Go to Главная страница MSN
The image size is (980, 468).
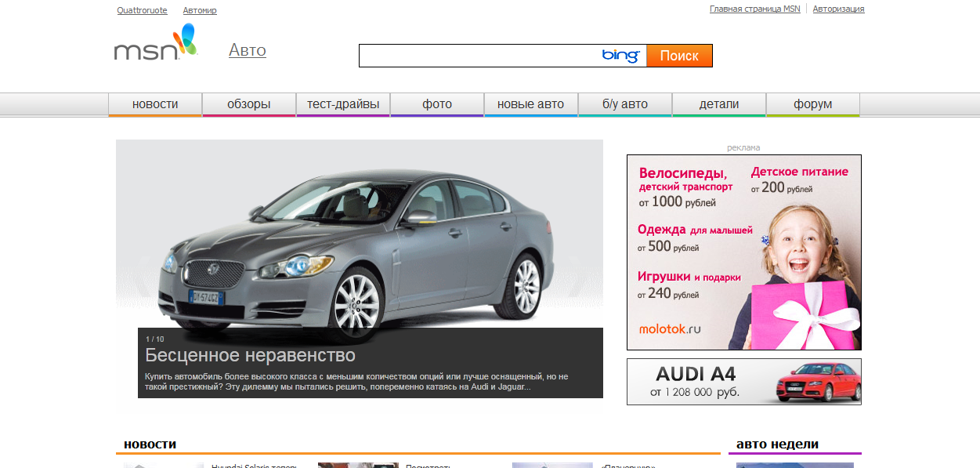[x=754, y=9]
